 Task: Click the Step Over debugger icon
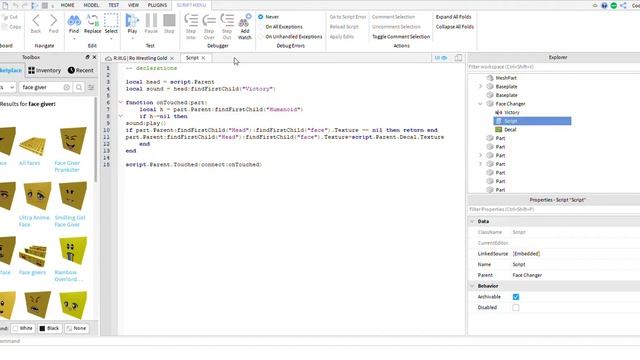pos(209,20)
